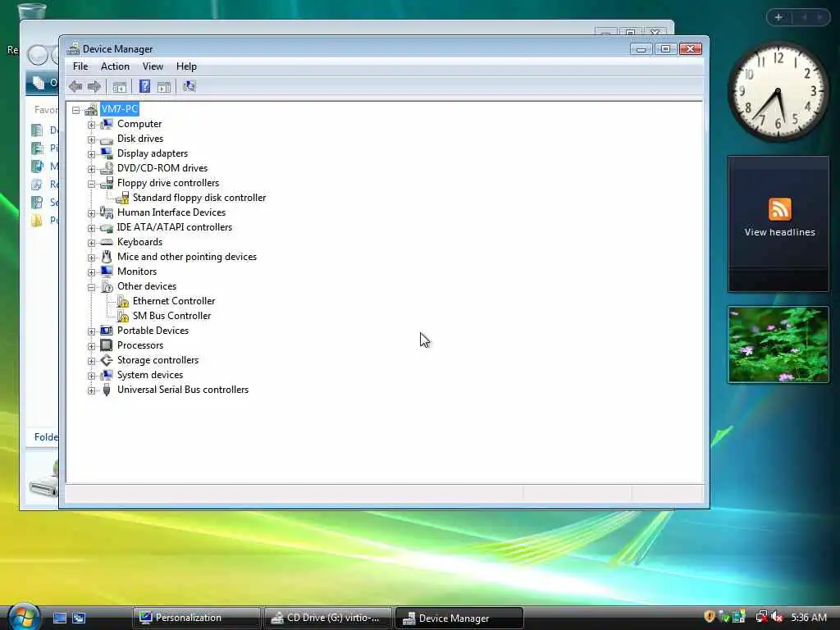Toggle the Show/Hide Console Tree toolbar icon

tap(120, 87)
